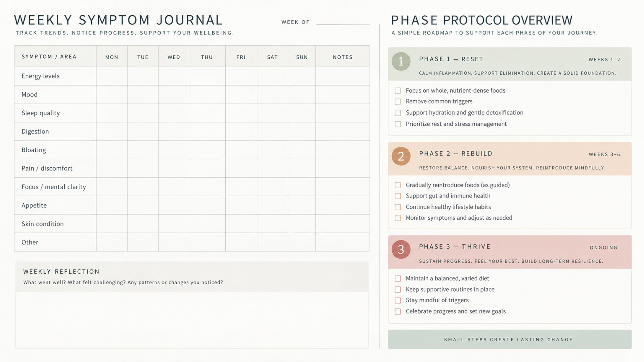Click the 'Focus / mental clarity' row label
Screen dimensions: 644x362
[54, 187]
